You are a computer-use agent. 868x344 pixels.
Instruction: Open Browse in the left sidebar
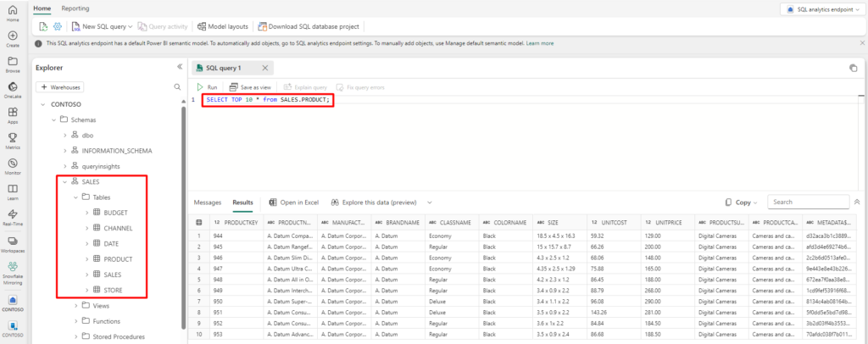pyautogui.click(x=12, y=64)
